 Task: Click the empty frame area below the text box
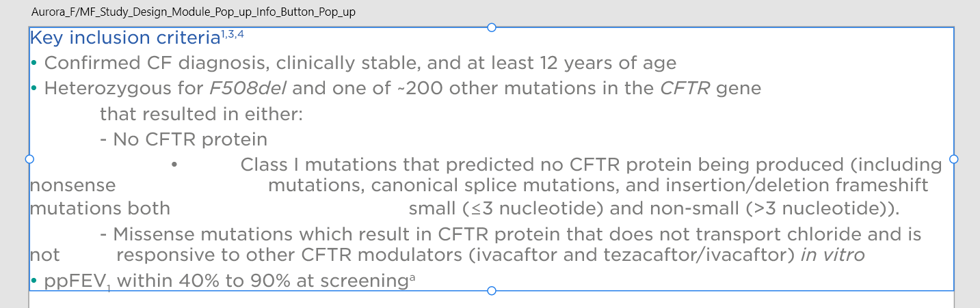point(491,300)
